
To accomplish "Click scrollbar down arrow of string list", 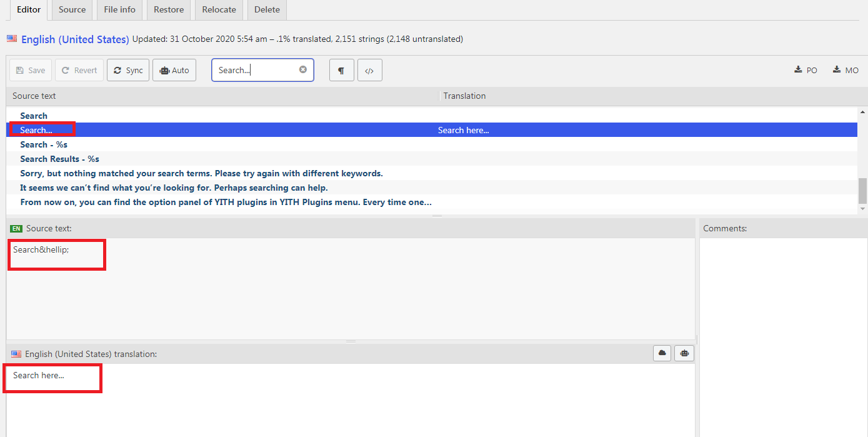I will point(863,210).
